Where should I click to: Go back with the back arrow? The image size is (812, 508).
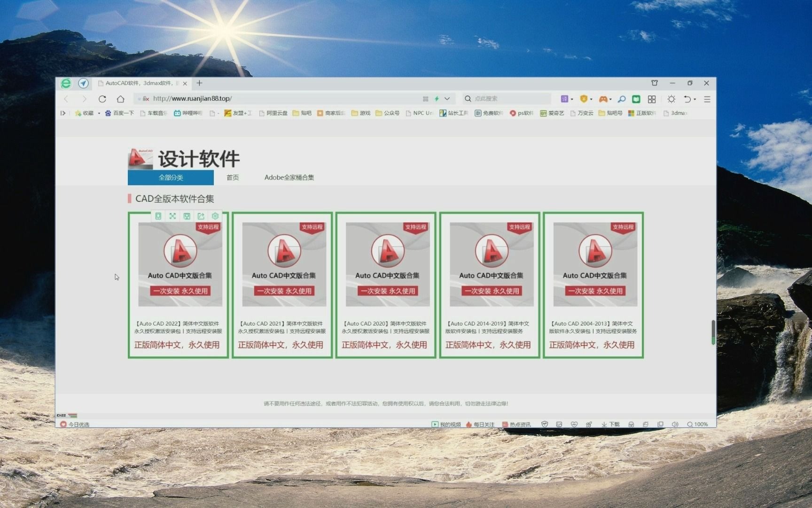(66, 99)
